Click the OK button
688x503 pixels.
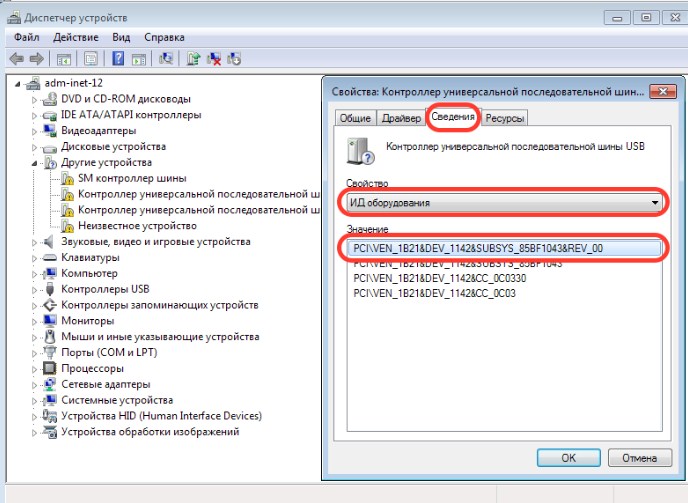pos(569,458)
